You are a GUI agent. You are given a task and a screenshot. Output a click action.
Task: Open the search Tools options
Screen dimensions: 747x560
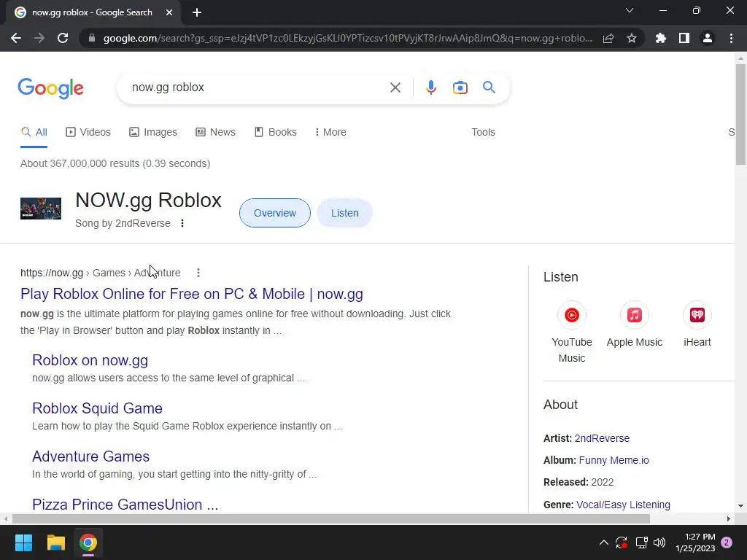483,133
